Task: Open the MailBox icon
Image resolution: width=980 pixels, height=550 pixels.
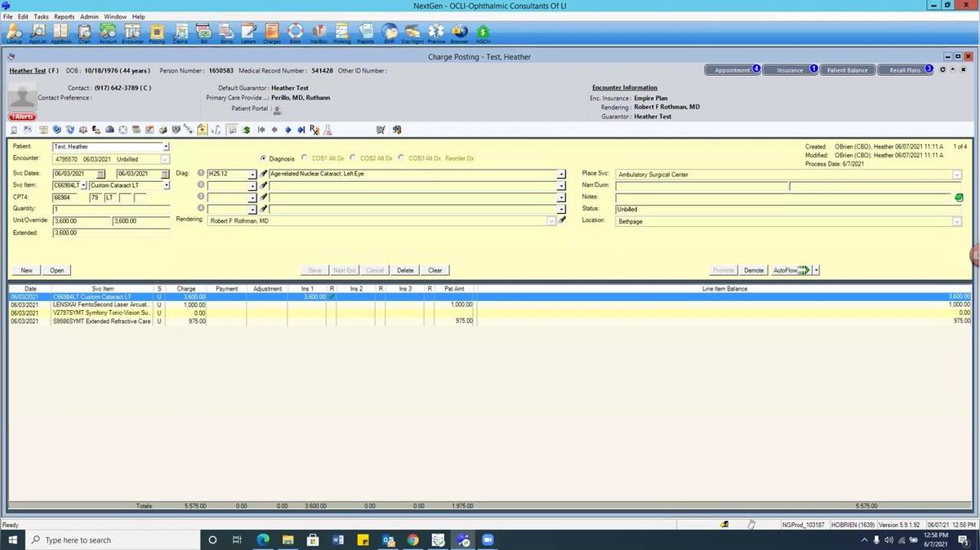Action: (318, 33)
